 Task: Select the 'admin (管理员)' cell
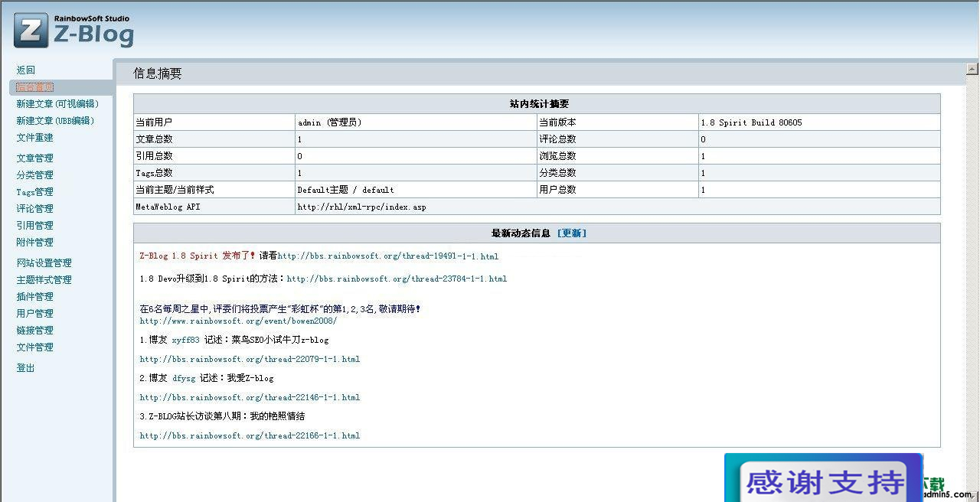(x=416, y=122)
